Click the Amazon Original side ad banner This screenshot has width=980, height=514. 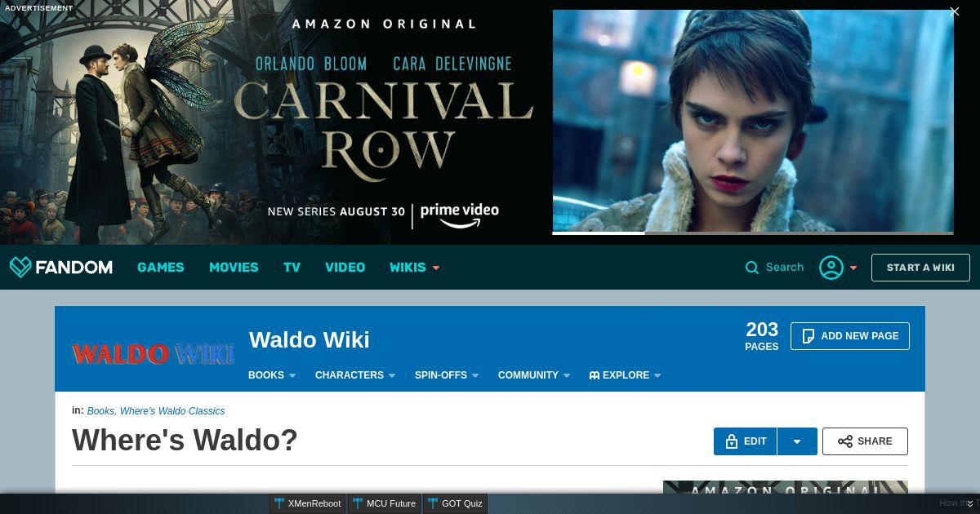pos(786,487)
